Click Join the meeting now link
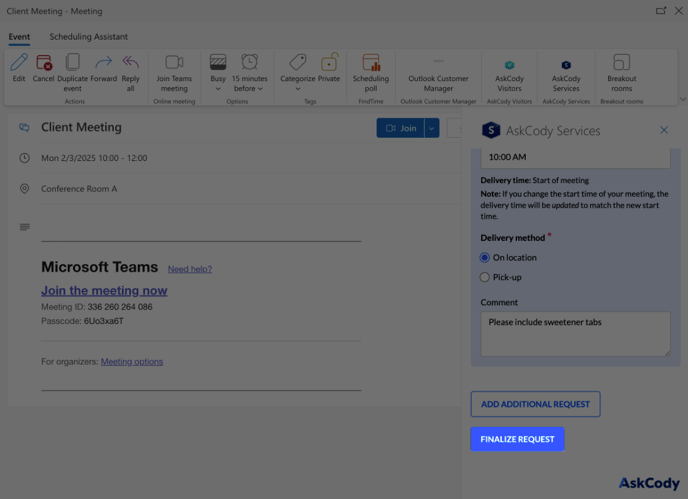The width and height of the screenshot is (688, 499). point(104,291)
